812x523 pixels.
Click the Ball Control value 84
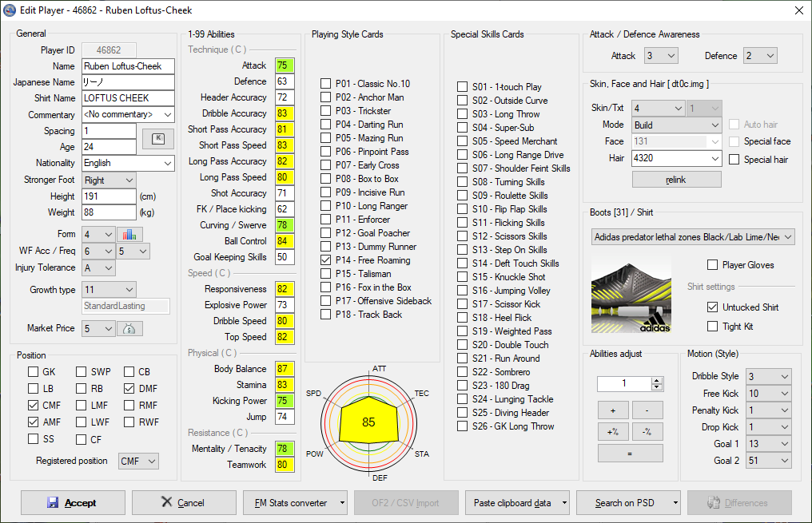pos(285,241)
